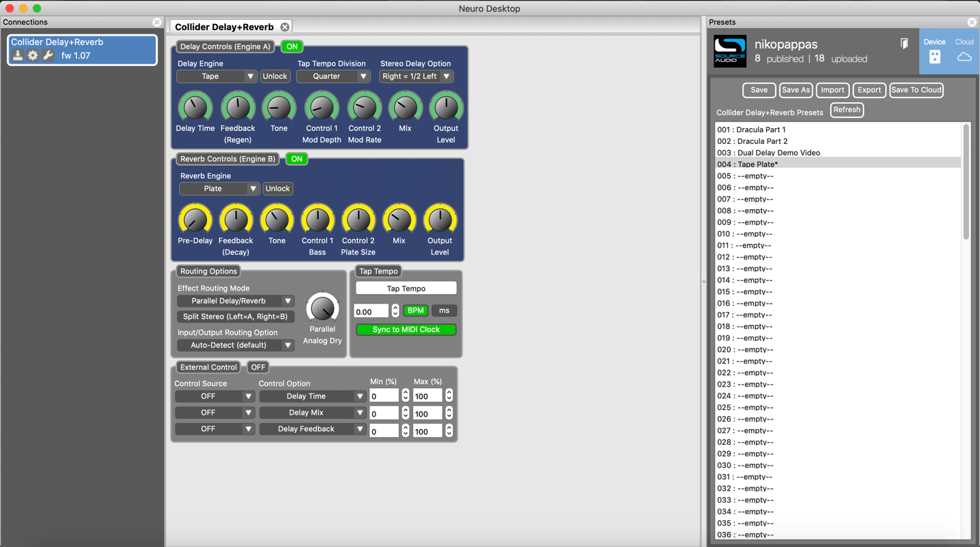Image resolution: width=980 pixels, height=547 pixels.
Task: Click the Split Stereo (Left=A, Right=B) button
Action: pos(236,317)
